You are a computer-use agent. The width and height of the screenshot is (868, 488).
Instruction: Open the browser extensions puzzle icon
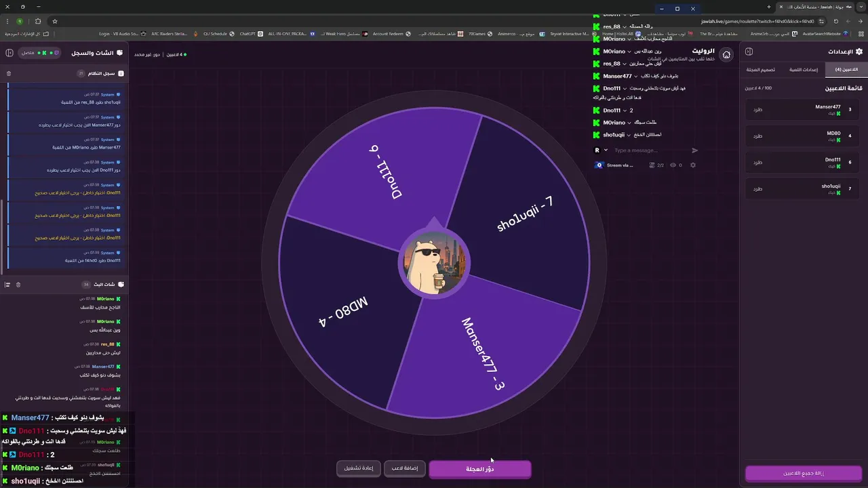click(38, 21)
